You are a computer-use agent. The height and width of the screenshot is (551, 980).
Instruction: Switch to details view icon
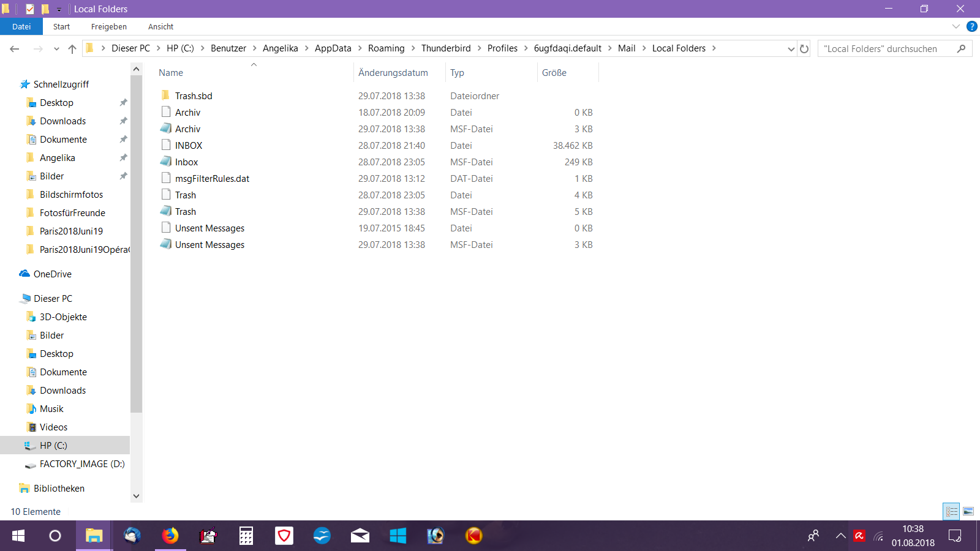coord(951,511)
